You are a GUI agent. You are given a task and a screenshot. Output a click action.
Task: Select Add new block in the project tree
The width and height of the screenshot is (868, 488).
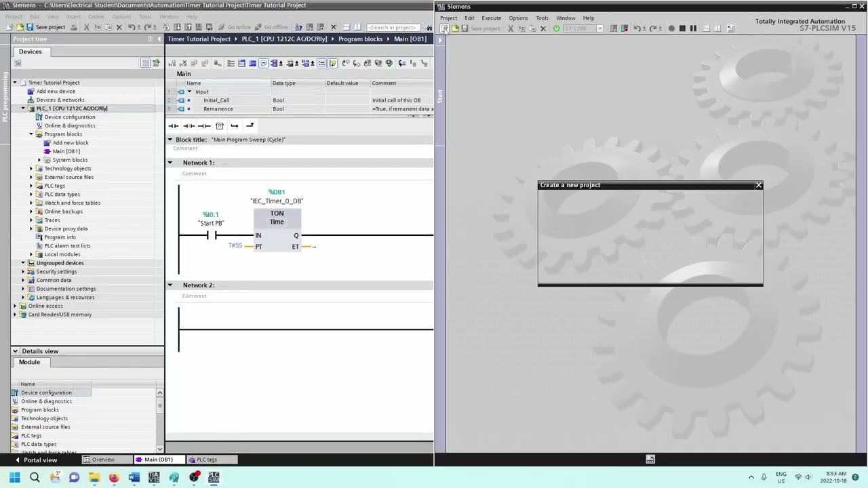click(71, 143)
